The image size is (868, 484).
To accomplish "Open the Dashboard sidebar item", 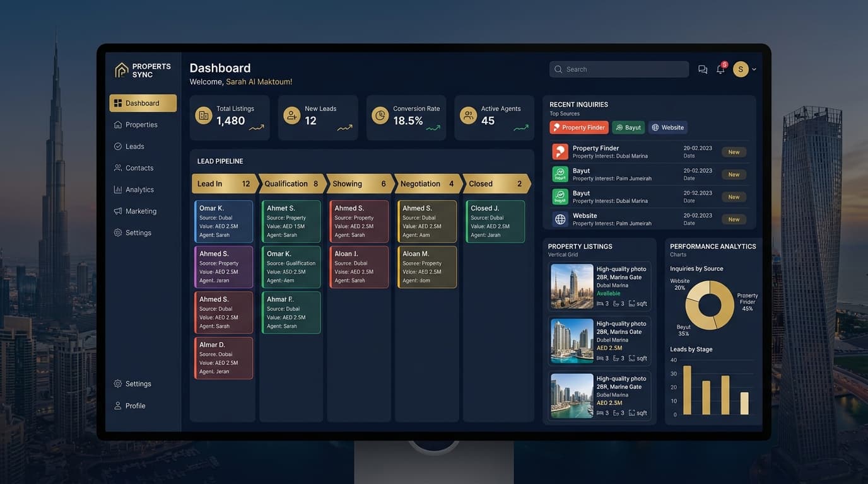I will 143,103.
